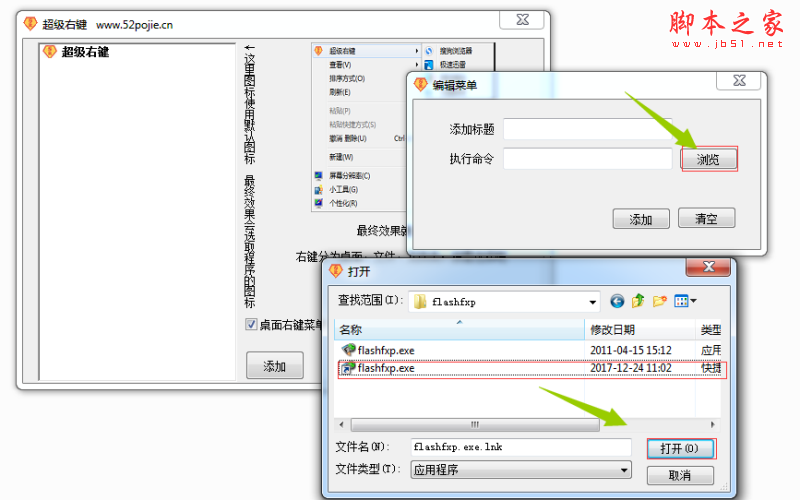
Task: Click the 浏览 browse button
Action: [709, 160]
